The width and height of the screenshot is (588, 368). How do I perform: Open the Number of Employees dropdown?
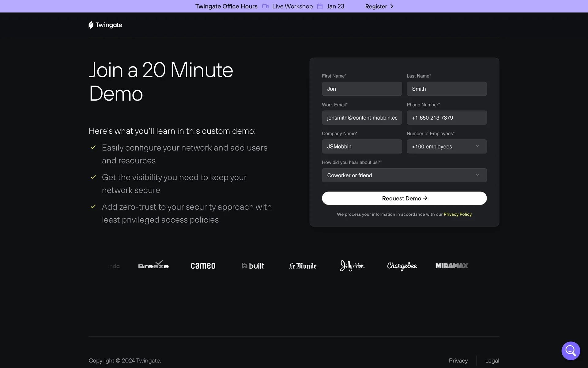pos(447,147)
